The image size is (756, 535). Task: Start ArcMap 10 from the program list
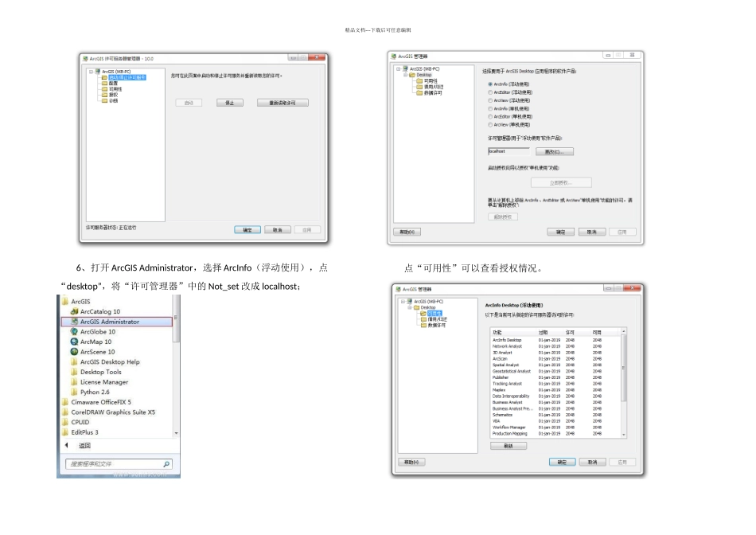tap(92, 342)
